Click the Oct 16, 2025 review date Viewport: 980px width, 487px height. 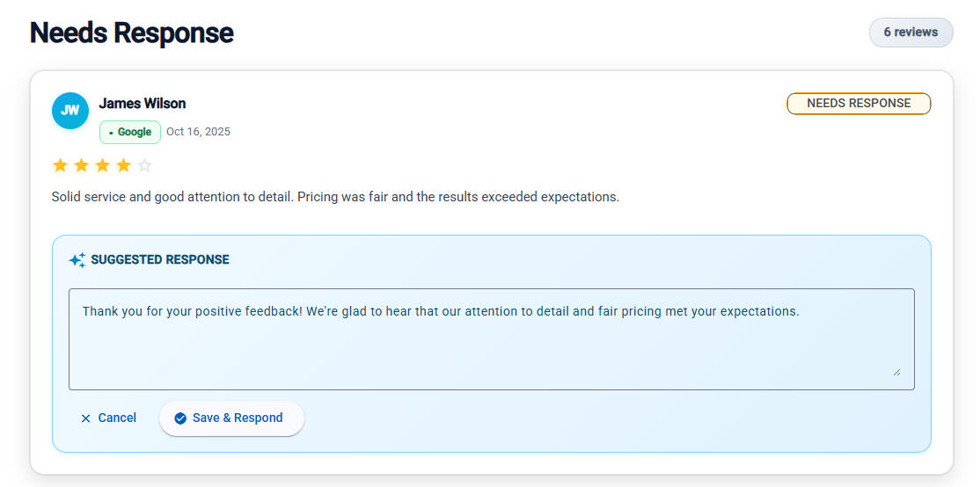198,132
